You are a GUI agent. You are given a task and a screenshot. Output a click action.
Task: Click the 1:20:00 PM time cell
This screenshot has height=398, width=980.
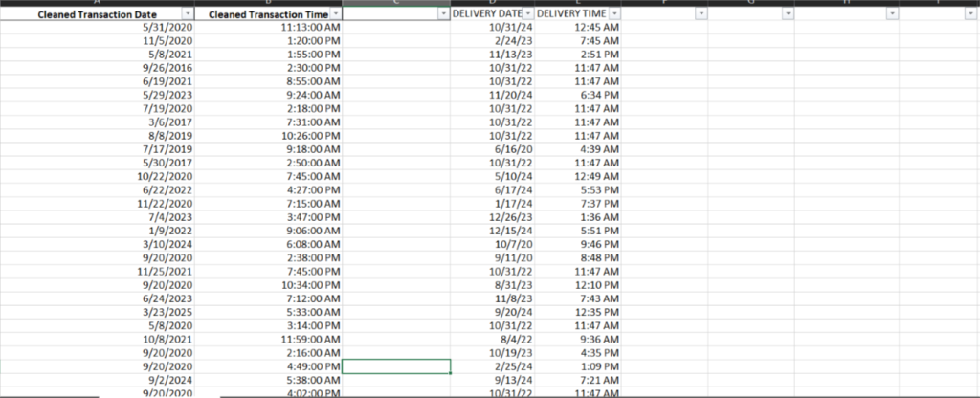268,40
